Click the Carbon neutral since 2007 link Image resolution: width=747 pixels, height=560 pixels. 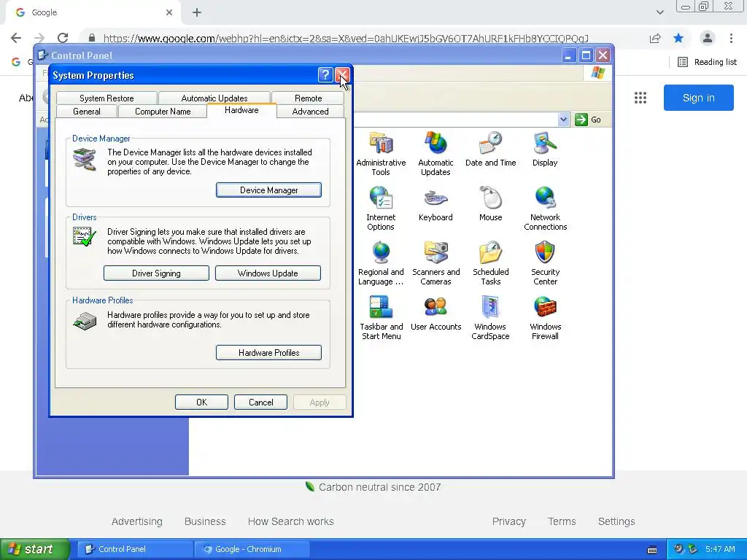coord(379,487)
